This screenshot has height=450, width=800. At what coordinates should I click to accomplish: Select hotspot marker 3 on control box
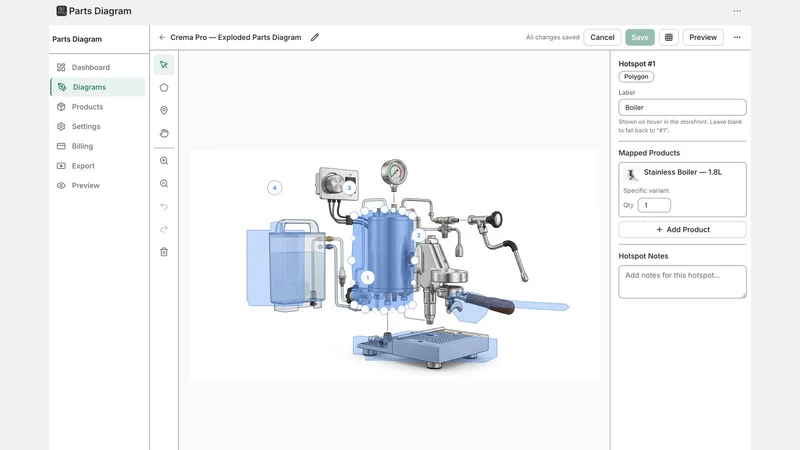349,188
